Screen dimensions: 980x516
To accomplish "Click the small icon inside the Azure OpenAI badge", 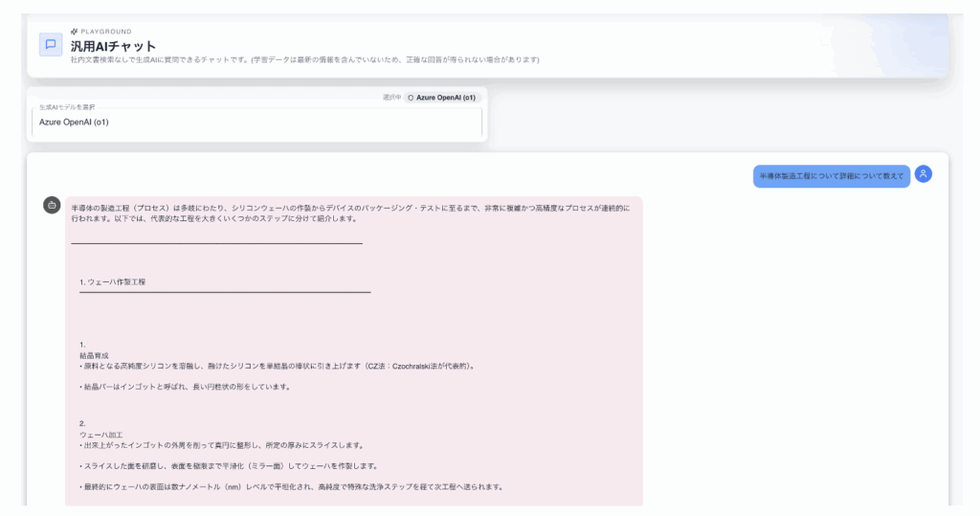I will pos(412,98).
